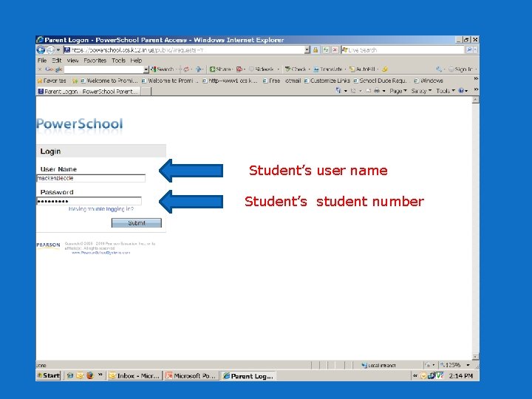Click the browser Back arrow button
532x399 pixels.
click(41, 50)
